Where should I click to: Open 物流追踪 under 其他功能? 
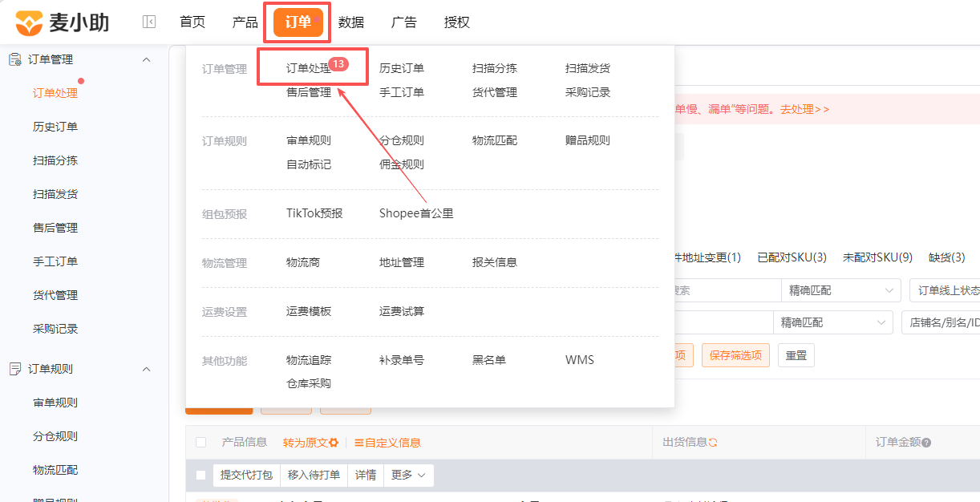[309, 360]
